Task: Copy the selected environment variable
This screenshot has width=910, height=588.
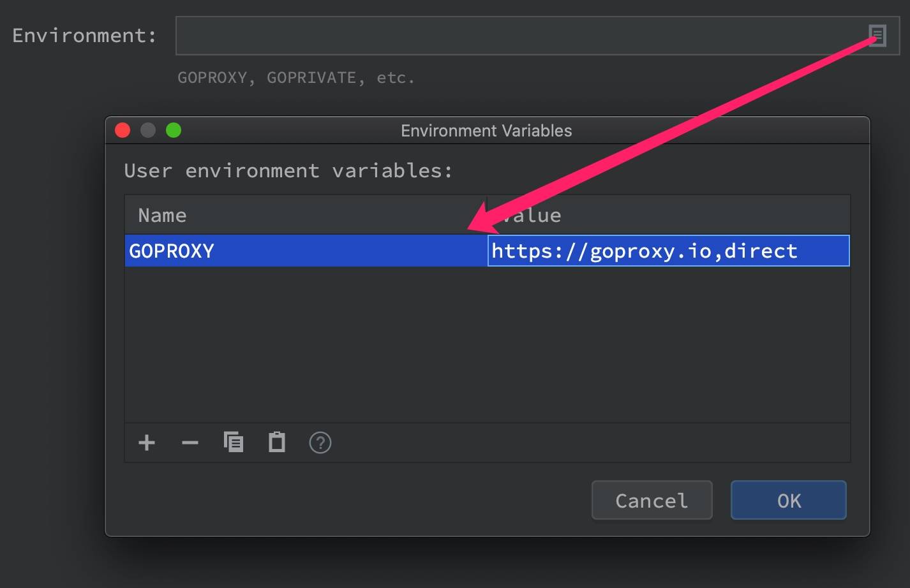Action: [x=234, y=442]
